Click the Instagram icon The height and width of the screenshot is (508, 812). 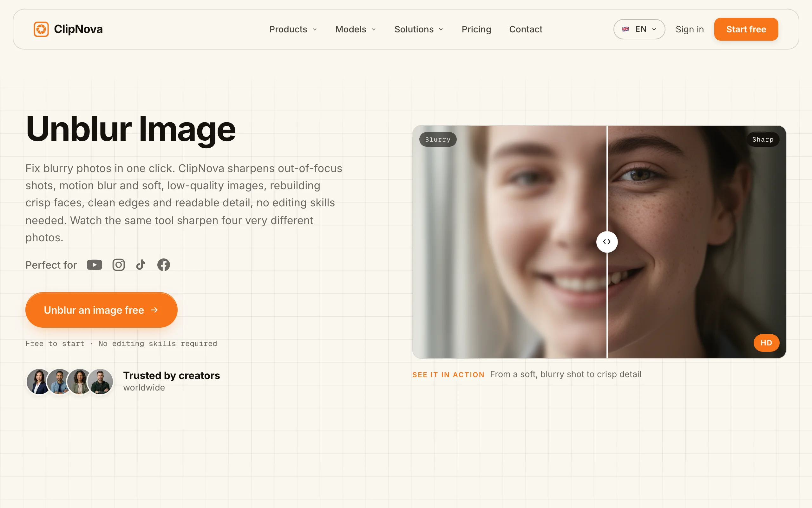(x=118, y=265)
